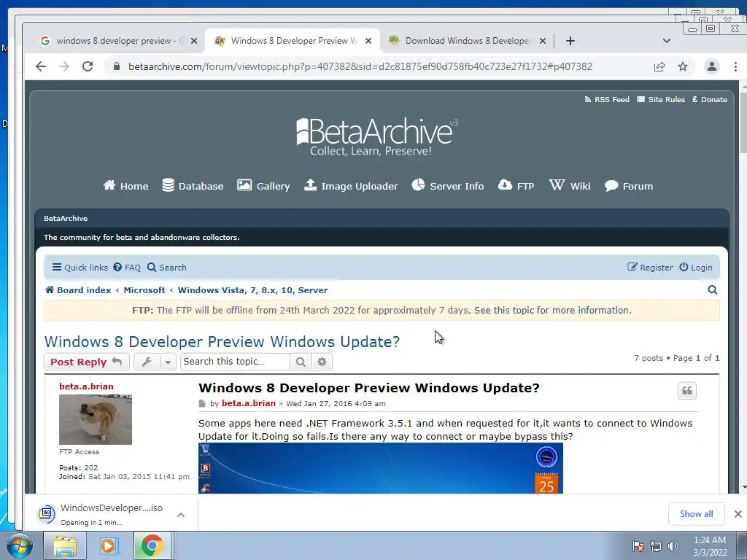Expand the download item options chevron

pos(181,515)
